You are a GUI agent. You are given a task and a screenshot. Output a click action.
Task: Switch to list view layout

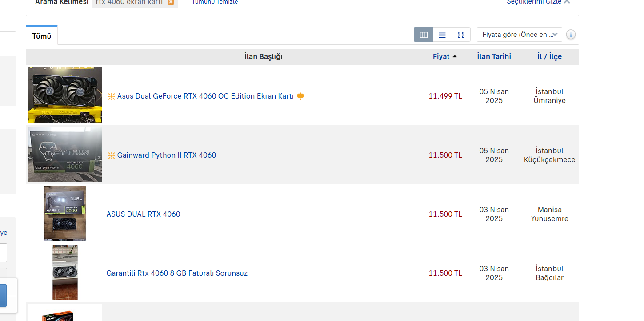click(442, 35)
